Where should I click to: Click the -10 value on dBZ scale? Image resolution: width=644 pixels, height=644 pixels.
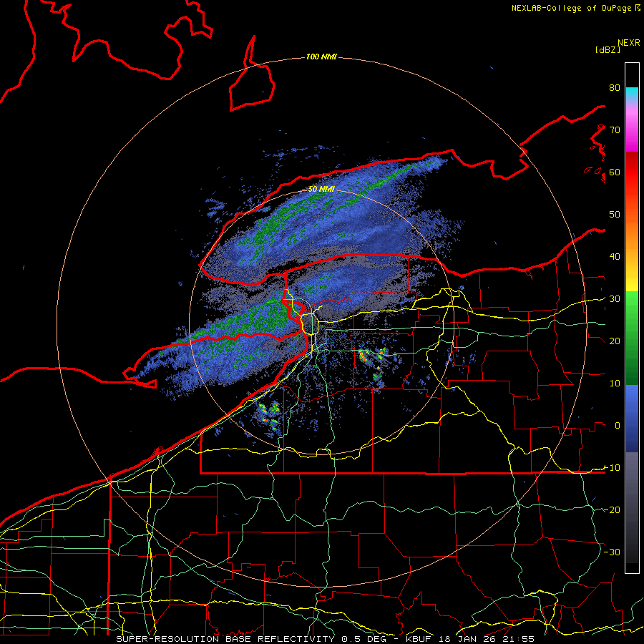tap(612, 467)
